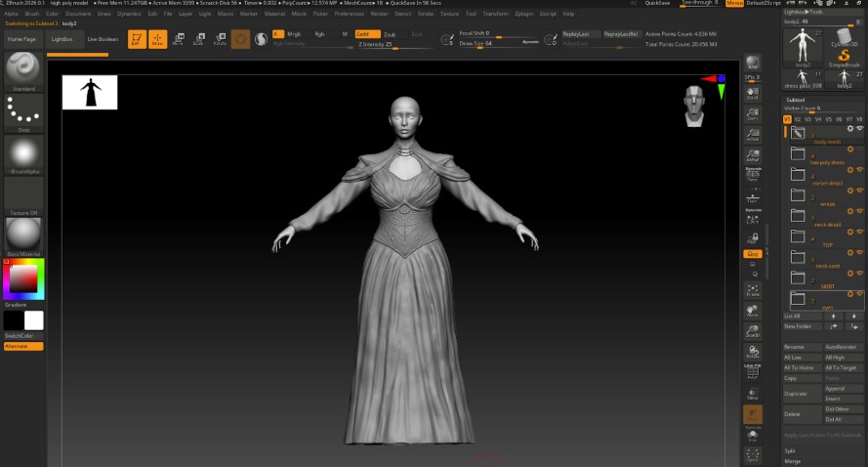
Task: Click the New Folder button
Action: coord(797,326)
